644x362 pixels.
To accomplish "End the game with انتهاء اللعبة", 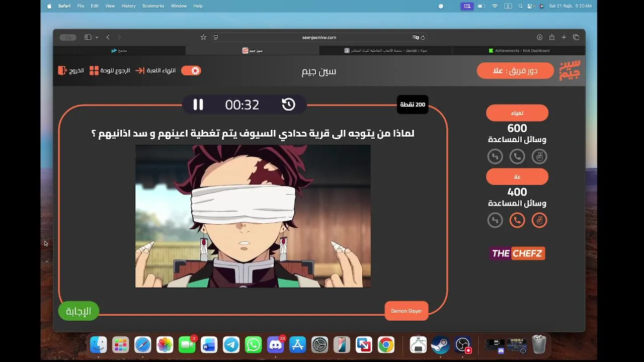I will 155,70.
